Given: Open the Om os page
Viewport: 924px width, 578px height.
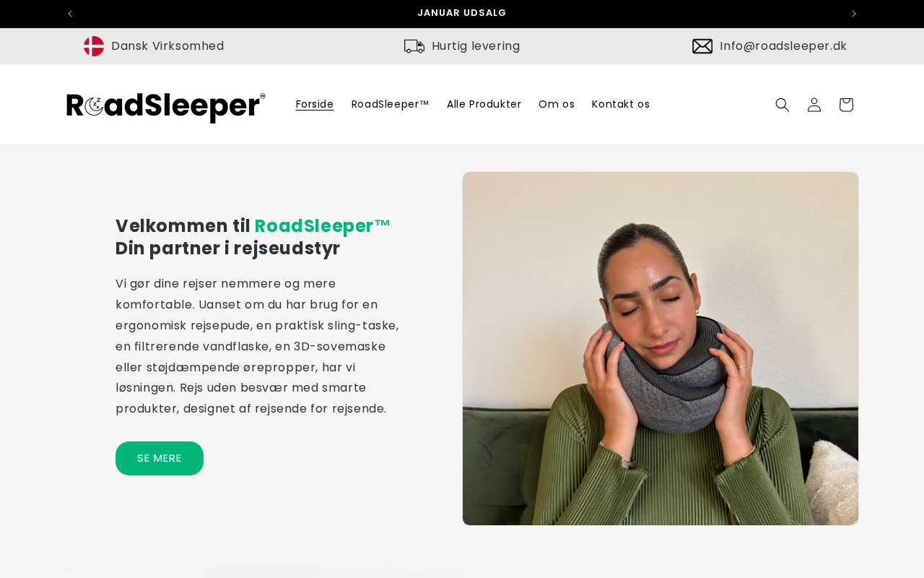Looking at the screenshot, I should tap(557, 104).
